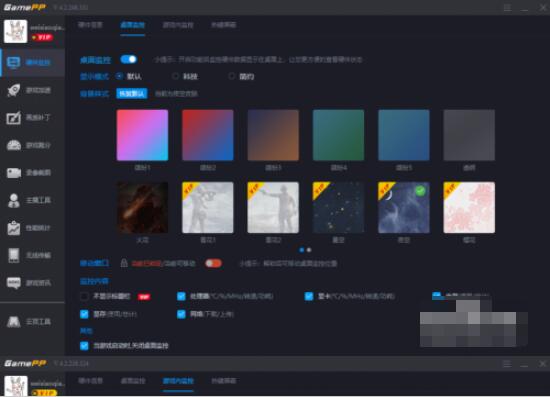
Task: Click the red VIP badge under the username
Action: [x=42, y=37]
